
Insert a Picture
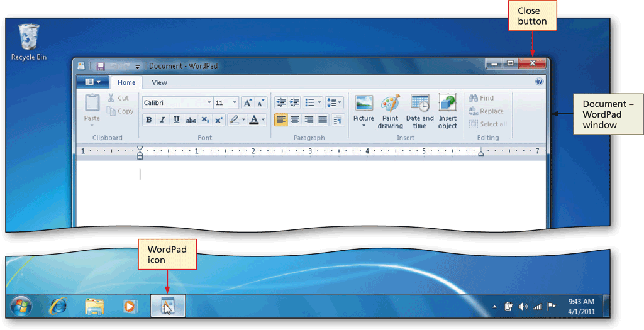[364, 107]
